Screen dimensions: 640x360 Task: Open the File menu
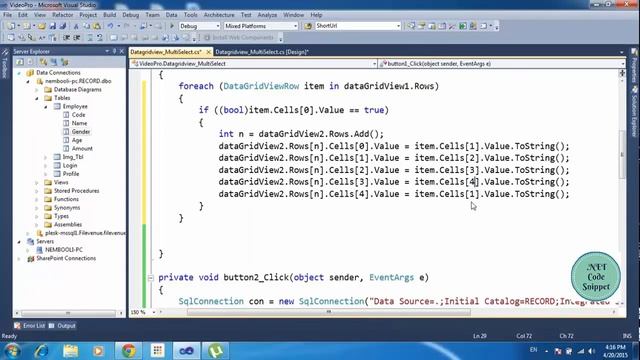pos(7,15)
